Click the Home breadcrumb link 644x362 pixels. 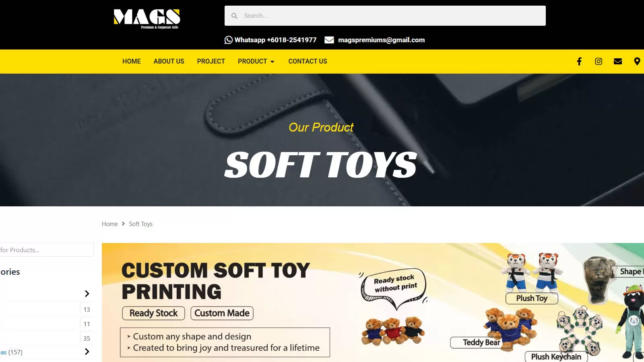coord(110,224)
